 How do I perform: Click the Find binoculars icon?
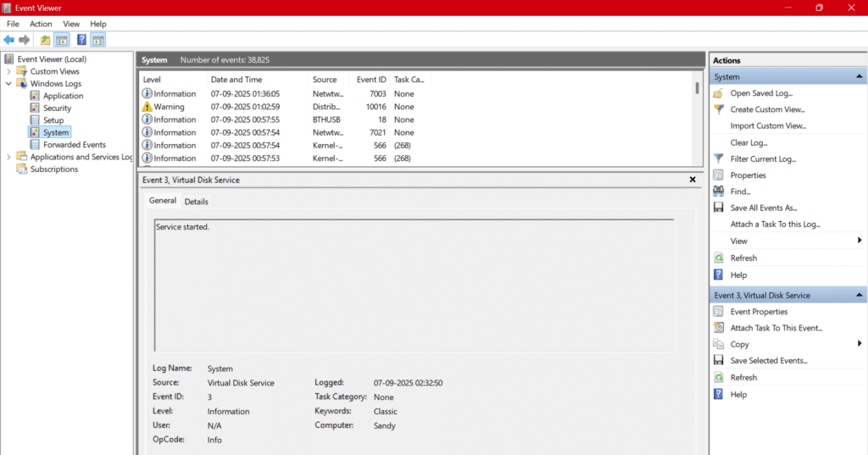click(x=719, y=191)
